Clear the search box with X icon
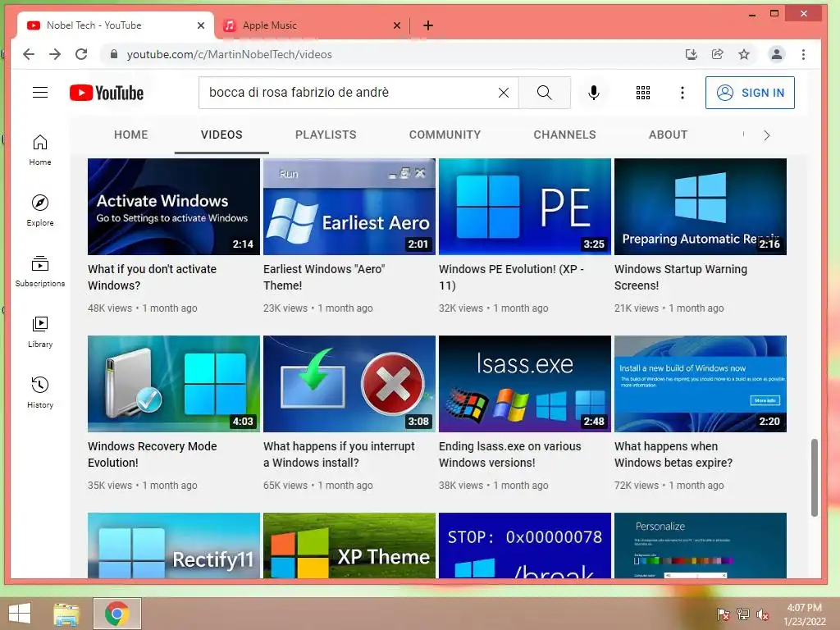This screenshot has height=630, width=840. pos(504,93)
